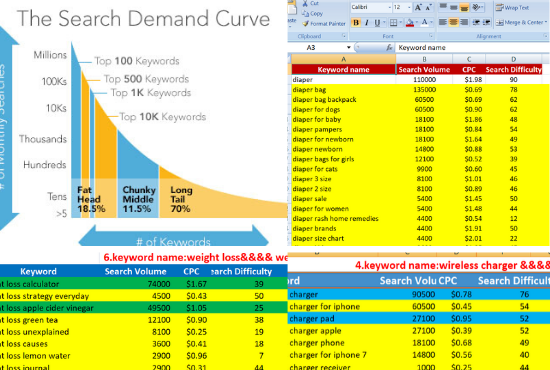Select the search volume cell 90500

tap(423, 294)
